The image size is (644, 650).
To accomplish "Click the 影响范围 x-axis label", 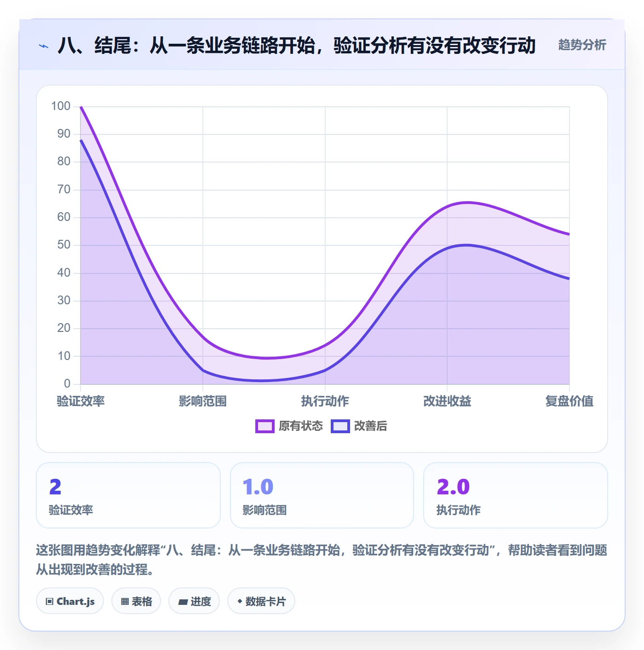I will [x=203, y=401].
